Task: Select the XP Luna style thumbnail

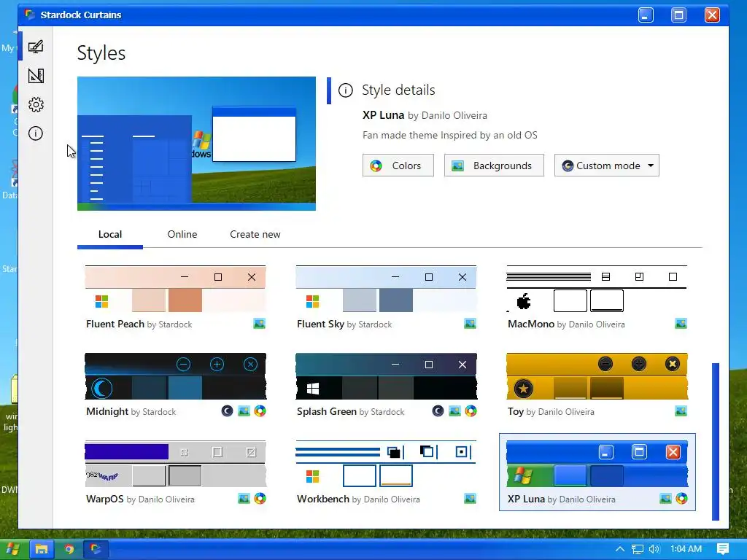Action: point(597,464)
